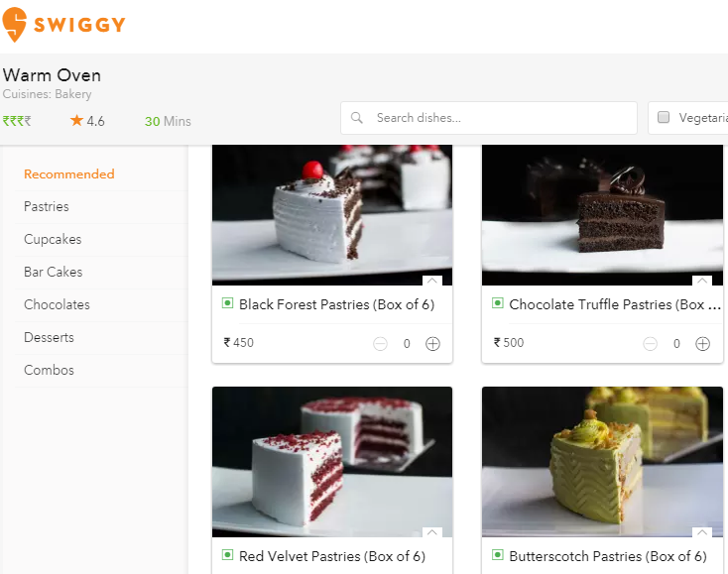Image resolution: width=728 pixels, height=574 pixels.
Task: Open the Butterscotch Pastries cake photo
Action: [602, 462]
